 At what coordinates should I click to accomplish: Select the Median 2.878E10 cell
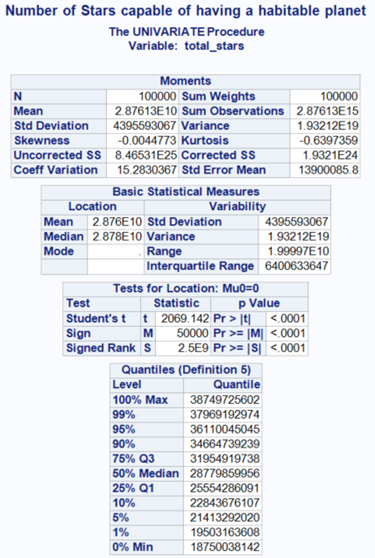click(116, 237)
